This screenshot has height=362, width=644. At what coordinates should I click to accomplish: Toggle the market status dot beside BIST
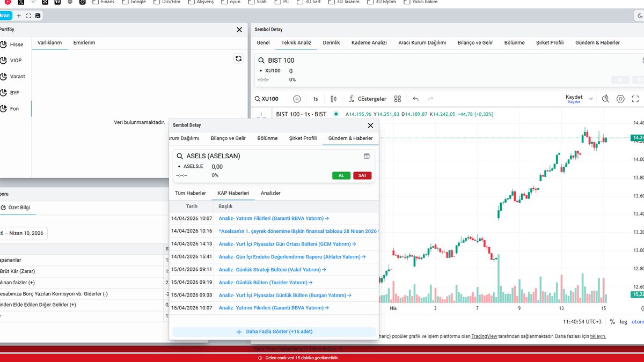point(336,114)
